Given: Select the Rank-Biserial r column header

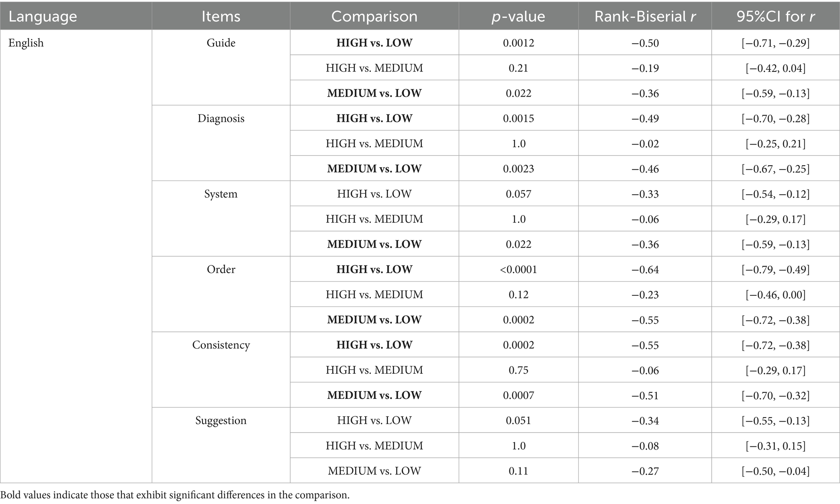Looking at the screenshot, I should (x=645, y=16).
